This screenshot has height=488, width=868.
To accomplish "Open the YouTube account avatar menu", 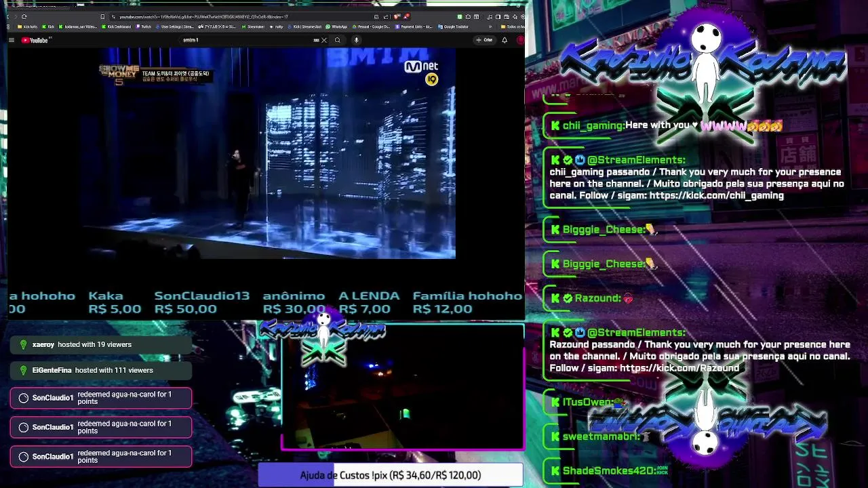I will click(520, 40).
